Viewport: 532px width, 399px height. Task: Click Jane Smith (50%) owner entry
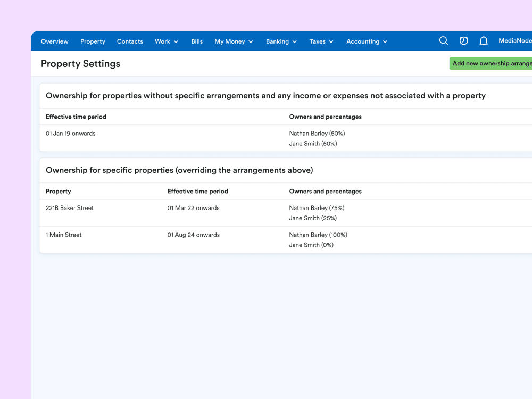(x=313, y=144)
